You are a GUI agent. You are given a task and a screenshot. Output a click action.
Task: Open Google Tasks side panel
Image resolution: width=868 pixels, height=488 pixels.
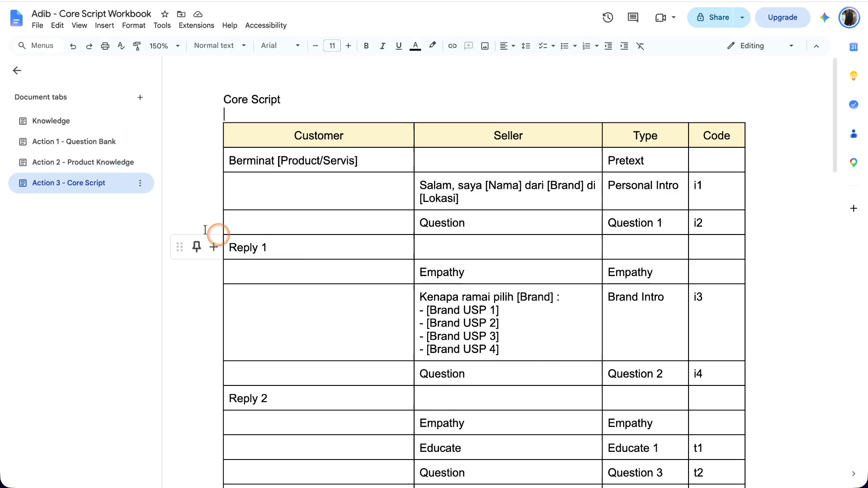tap(854, 104)
